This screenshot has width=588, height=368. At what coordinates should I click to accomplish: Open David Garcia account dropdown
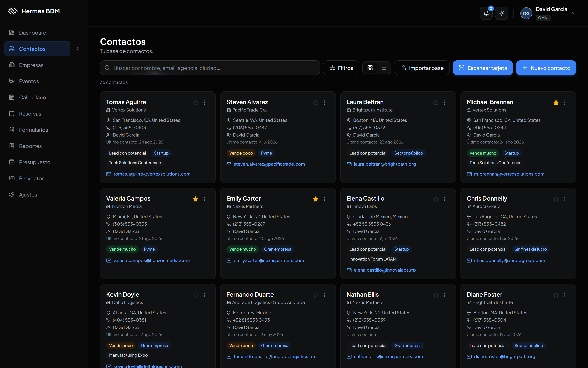(548, 13)
